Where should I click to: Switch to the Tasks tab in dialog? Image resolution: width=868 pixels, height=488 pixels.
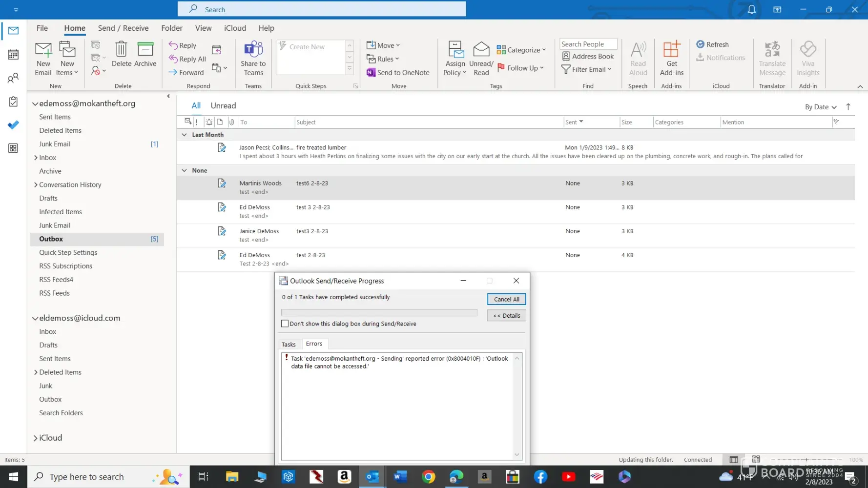[289, 345]
